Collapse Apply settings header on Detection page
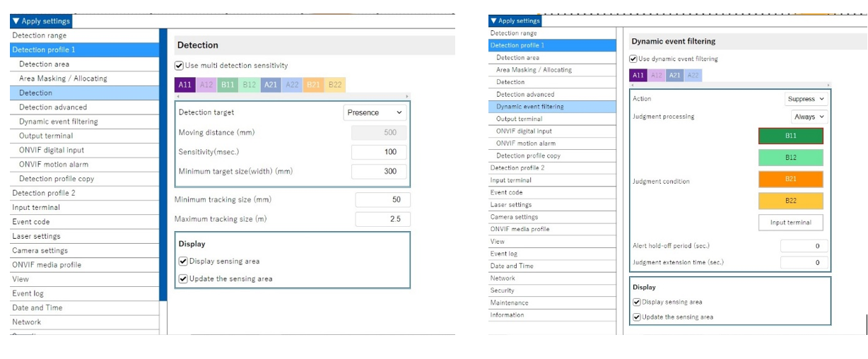The height and width of the screenshot is (359, 868). (x=41, y=21)
